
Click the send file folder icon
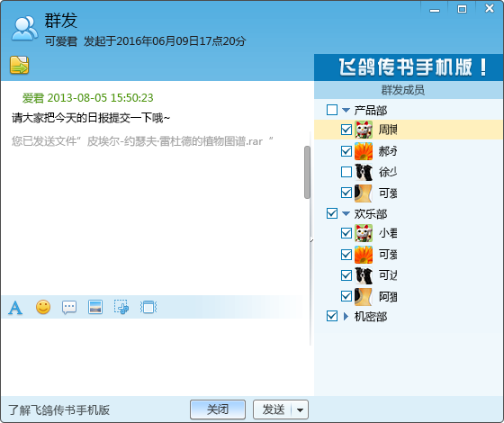(x=19, y=65)
